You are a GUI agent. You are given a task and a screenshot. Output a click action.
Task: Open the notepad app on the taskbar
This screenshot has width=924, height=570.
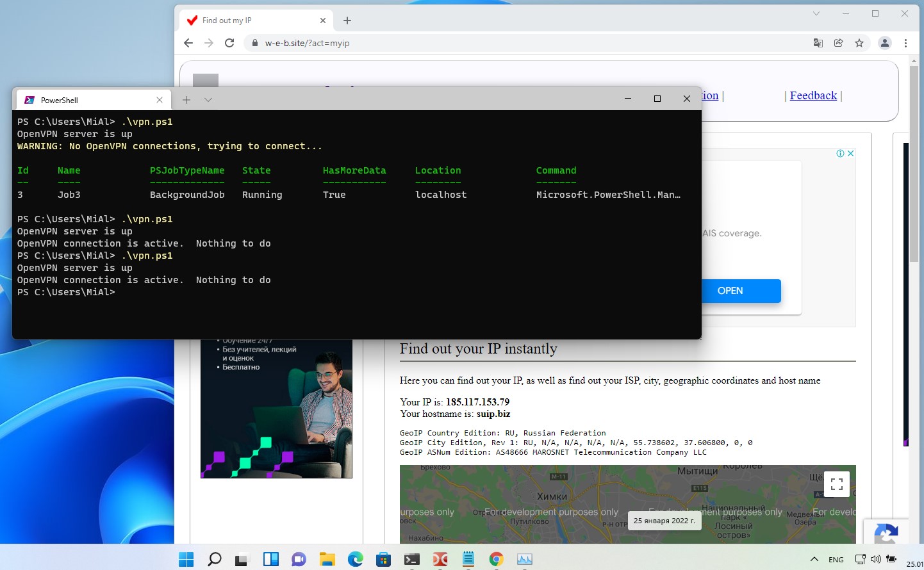(x=468, y=559)
